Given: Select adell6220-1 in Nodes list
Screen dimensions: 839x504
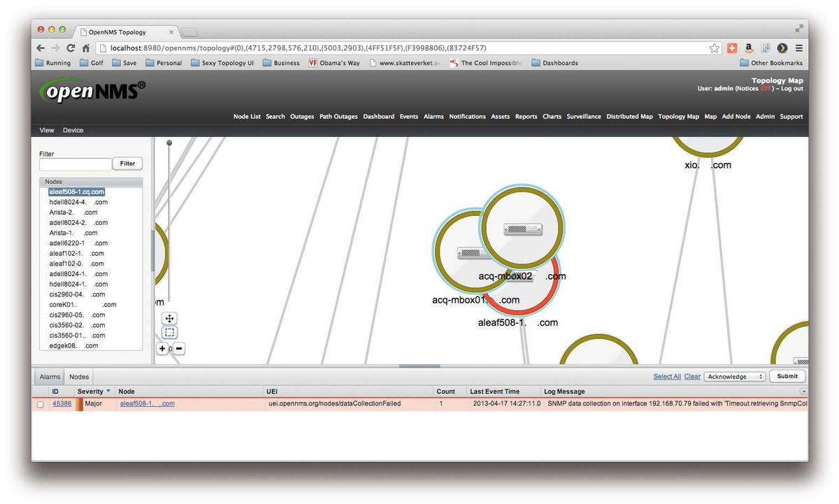Looking at the screenshot, I should tap(78, 243).
